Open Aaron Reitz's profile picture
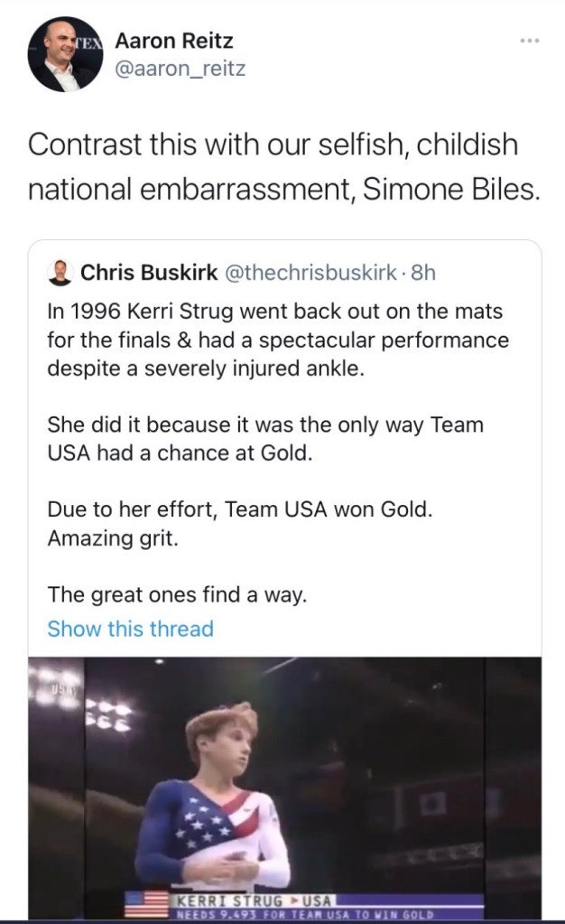565x924 pixels. click(x=66, y=54)
